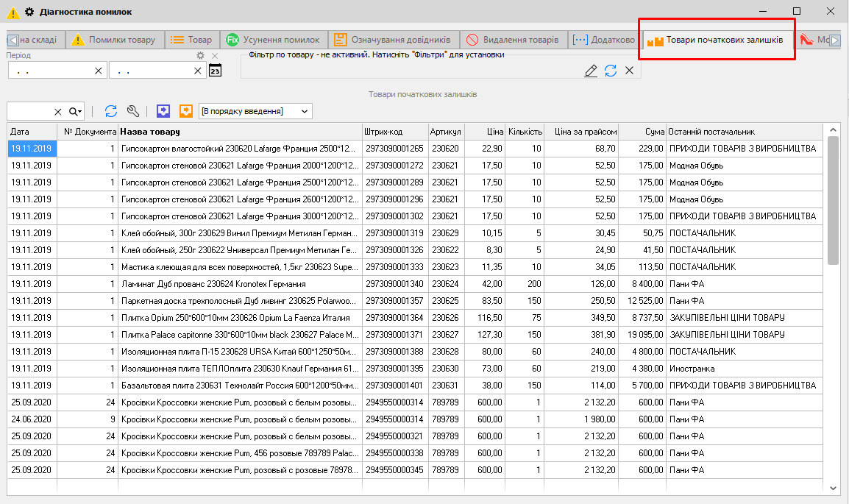849x504 pixels.
Task: Refresh the product filter
Action: 611,71
